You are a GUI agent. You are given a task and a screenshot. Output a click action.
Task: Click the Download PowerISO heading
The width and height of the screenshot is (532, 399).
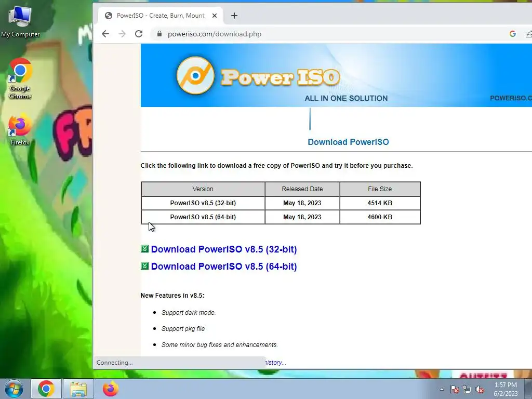pyautogui.click(x=348, y=142)
